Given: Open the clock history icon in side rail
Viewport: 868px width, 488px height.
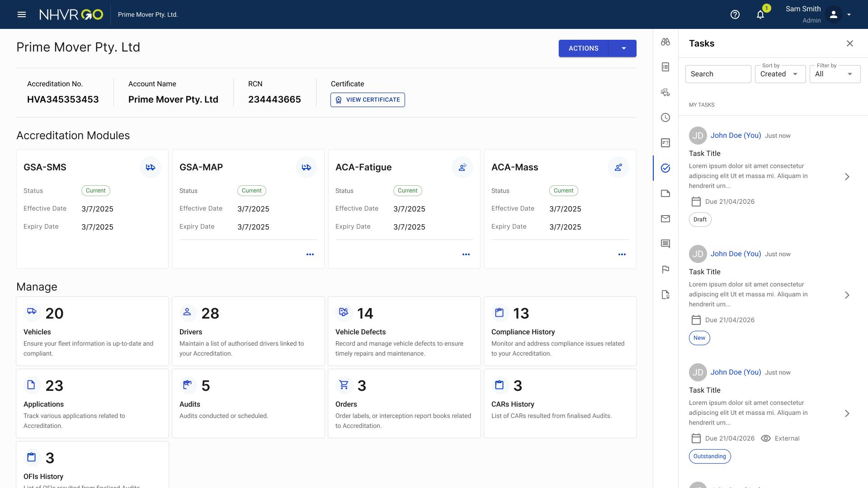Looking at the screenshot, I should (665, 117).
